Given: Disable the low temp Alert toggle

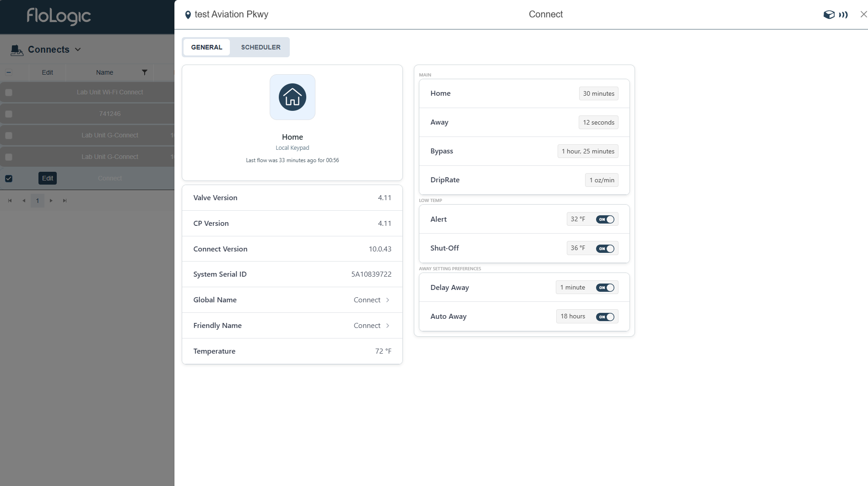Looking at the screenshot, I should pyautogui.click(x=605, y=219).
